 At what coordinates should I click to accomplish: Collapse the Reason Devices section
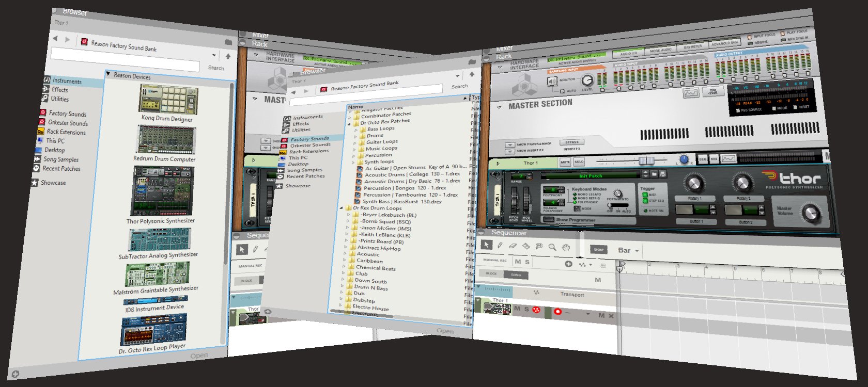(x=108, y=74)
